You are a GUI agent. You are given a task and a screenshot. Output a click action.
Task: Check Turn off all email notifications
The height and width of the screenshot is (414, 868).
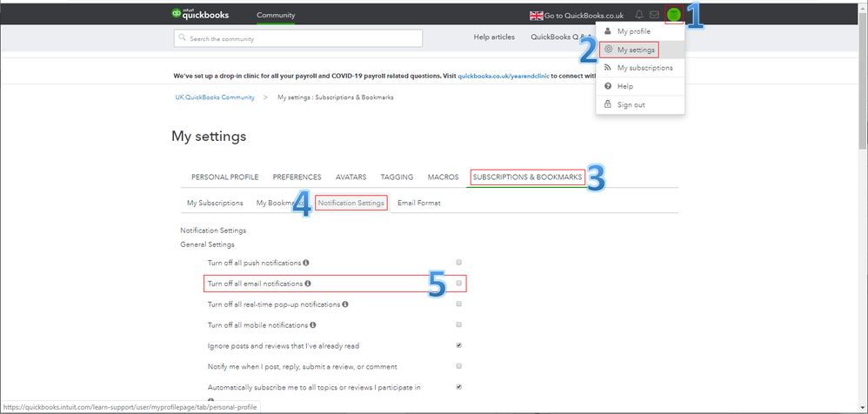[x=459, y=283]
